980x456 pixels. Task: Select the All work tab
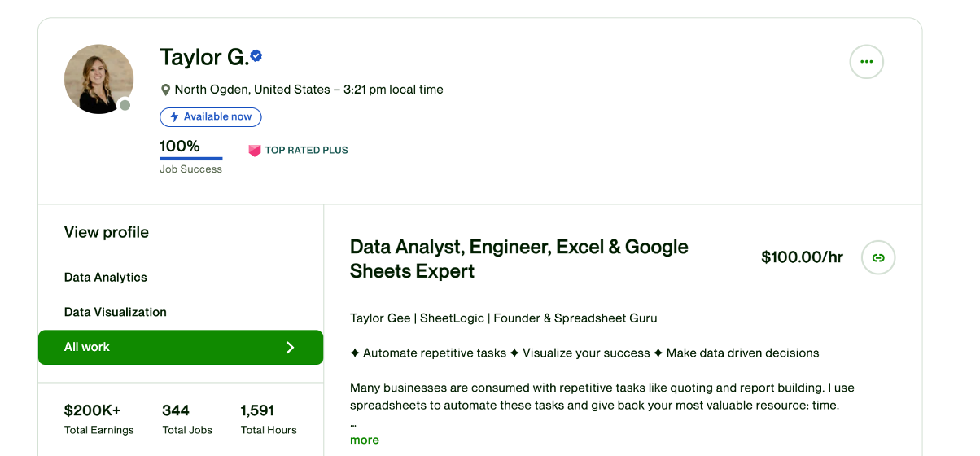87,347
